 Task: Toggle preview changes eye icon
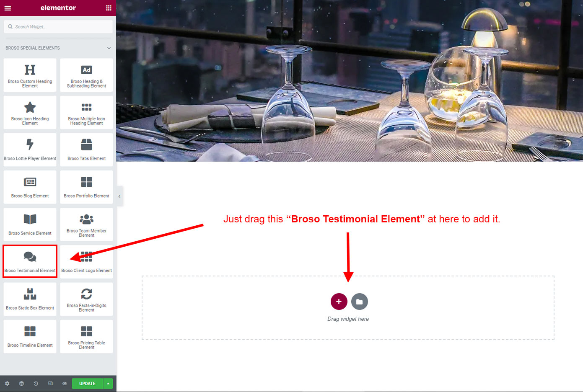65,384
